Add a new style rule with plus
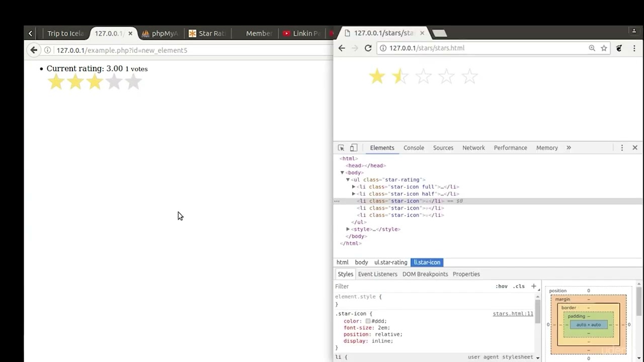Image resolution: width=644 pixels, height=362 pixels. pos(534,286)
